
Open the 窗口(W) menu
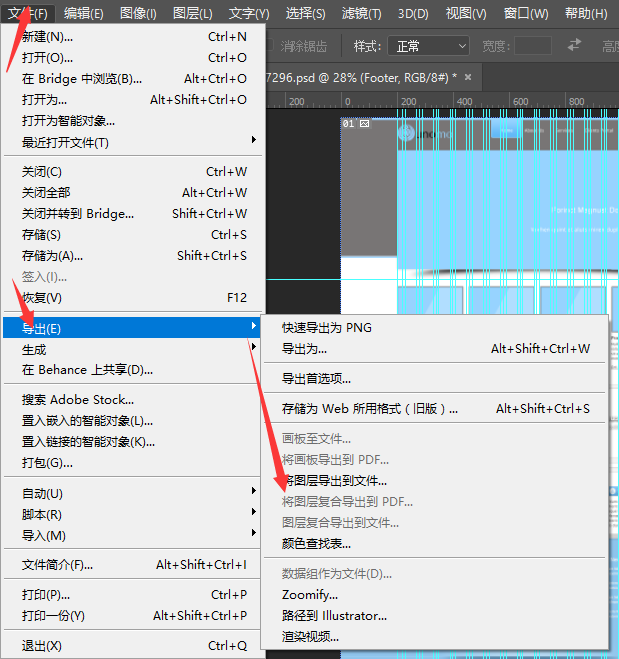click(x=526, y=14)
